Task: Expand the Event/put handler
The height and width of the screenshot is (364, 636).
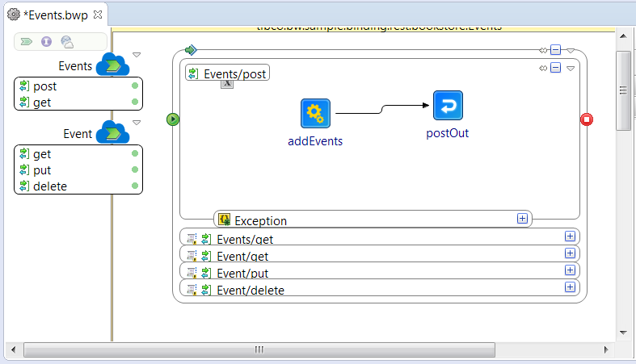Action: pyautogui.click(x=570, y=270)
